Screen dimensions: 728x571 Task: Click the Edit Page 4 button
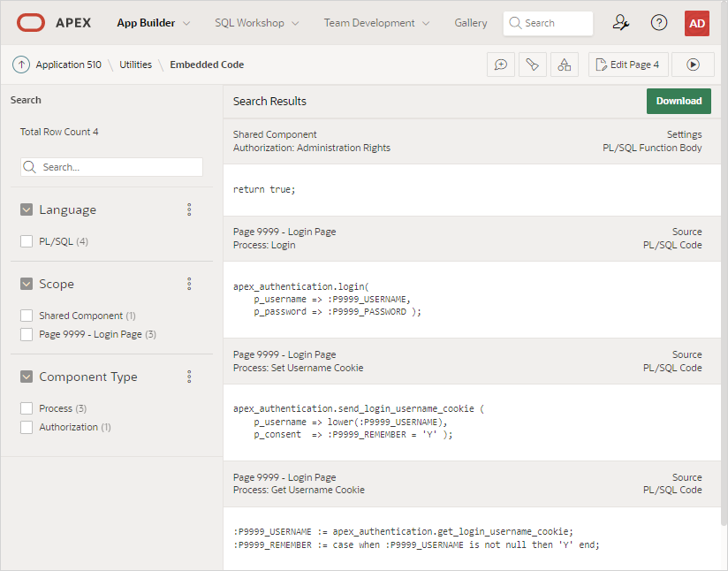628,65
